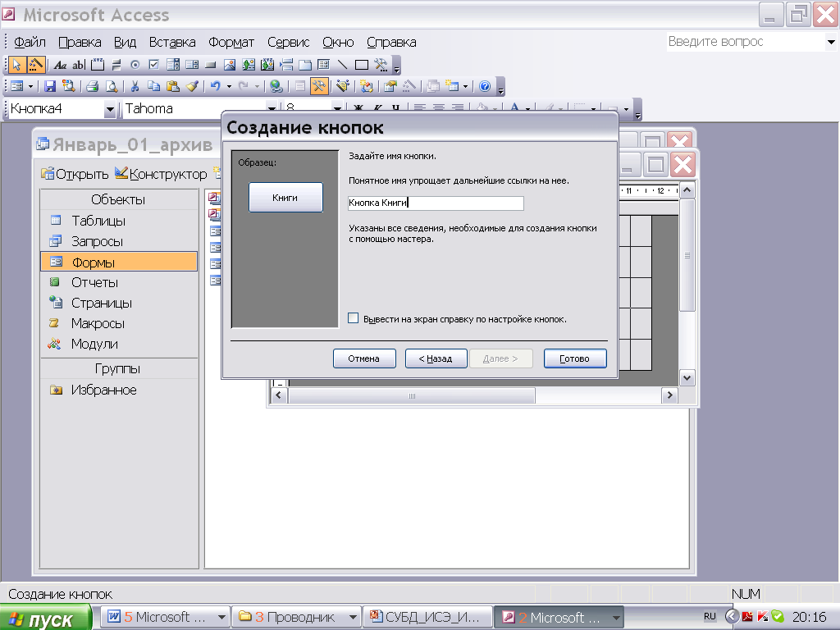Select the Bound Object Frame tool
Image resolution: width=840 pixels, height=630 pixels.
267,66
